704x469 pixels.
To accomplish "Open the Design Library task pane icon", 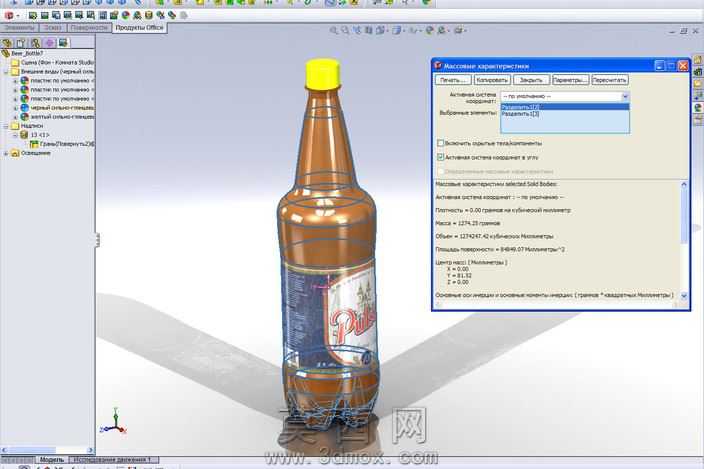I will 698,72.
